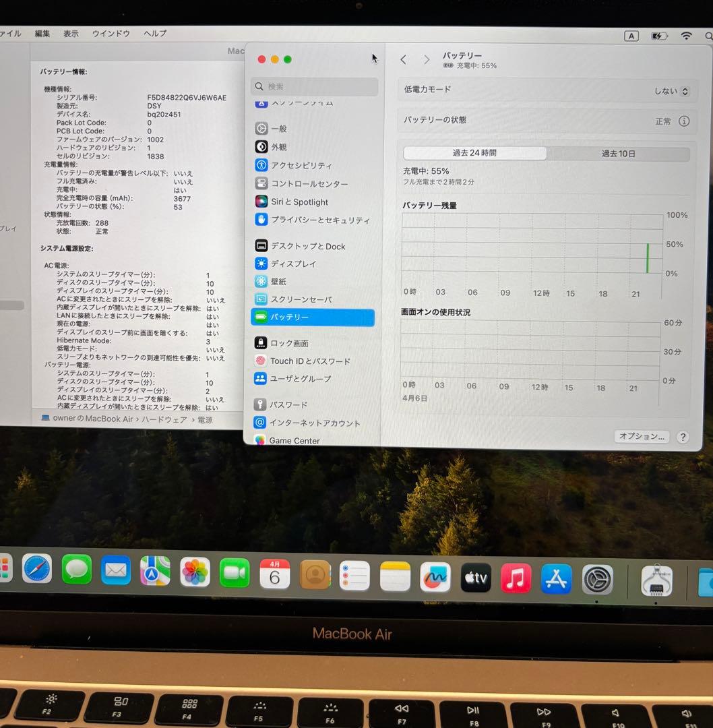713x728 pixels.
Task: Open Game Center settings
Action: pyautogui.click(x=287, y=440)
